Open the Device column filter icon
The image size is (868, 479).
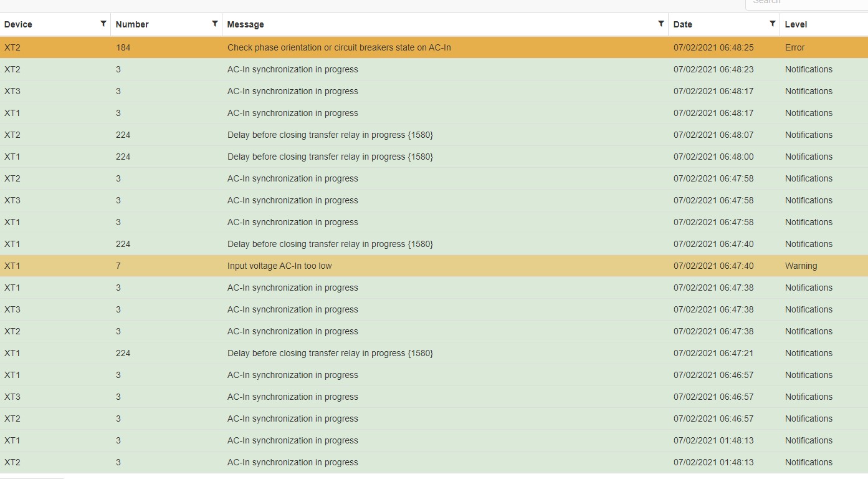103,24
